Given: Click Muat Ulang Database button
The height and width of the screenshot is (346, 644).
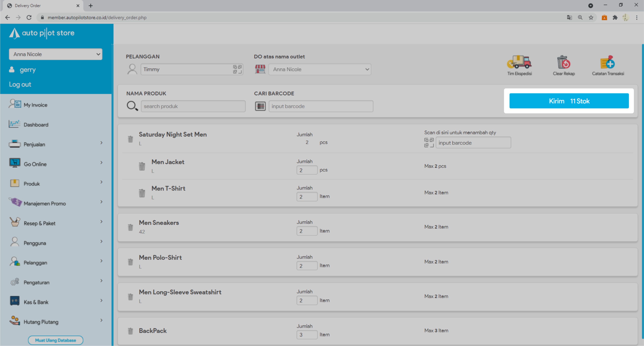Looking at the screenshot, I should 56,340.
